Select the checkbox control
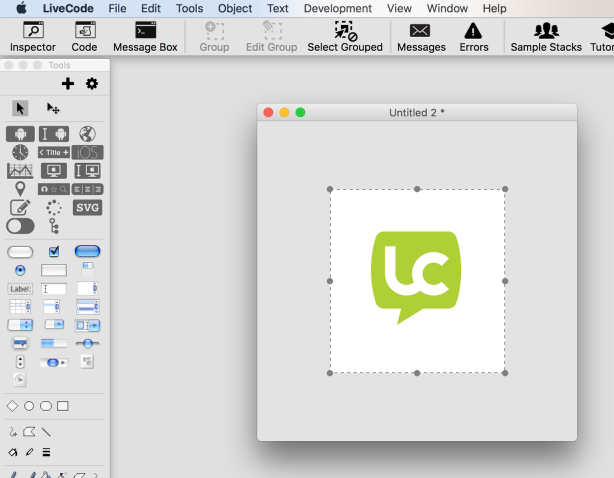 pyautogui.click(x=54, y=251)
